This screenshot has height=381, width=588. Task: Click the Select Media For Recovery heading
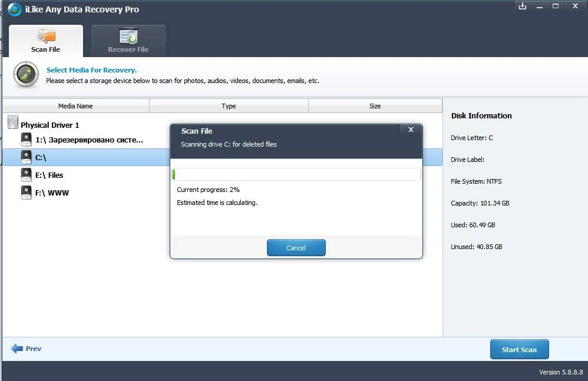click(x=91, y=70)
